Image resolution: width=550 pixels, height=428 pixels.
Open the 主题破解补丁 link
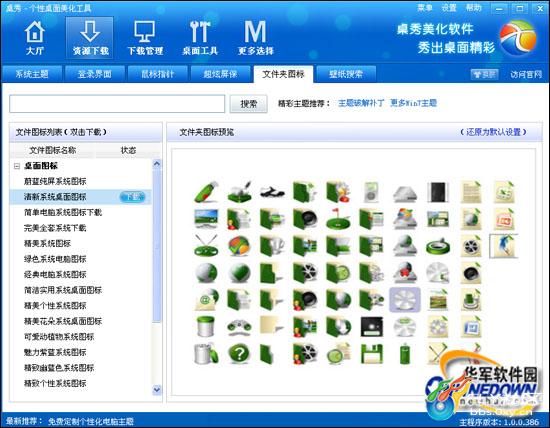click(361, 103)
